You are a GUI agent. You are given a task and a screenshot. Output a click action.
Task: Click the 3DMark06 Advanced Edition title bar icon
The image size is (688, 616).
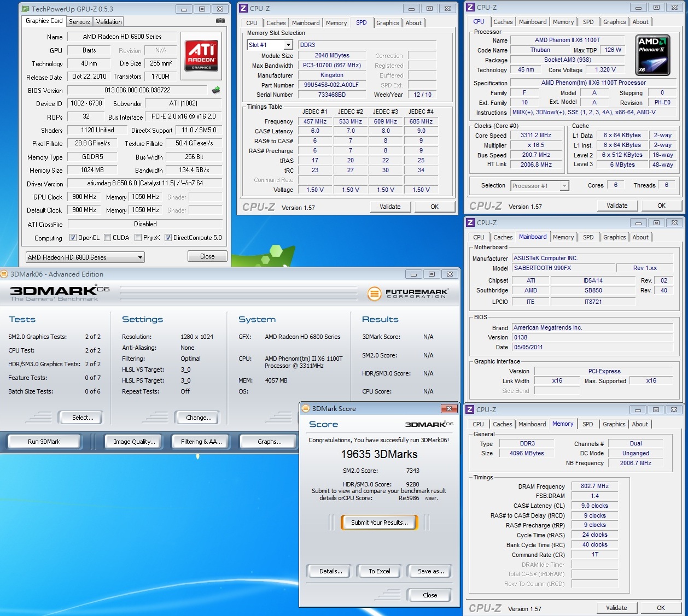(4, 274)
